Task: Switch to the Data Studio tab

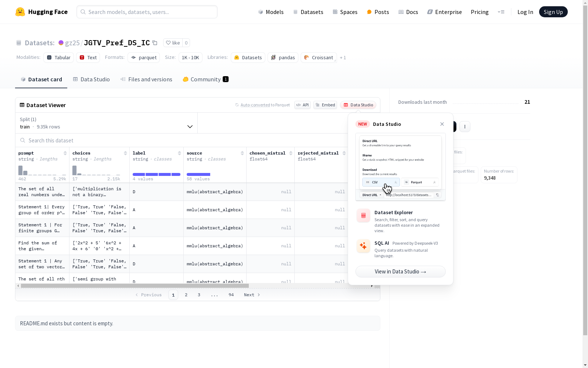Action: coord(91,79)
